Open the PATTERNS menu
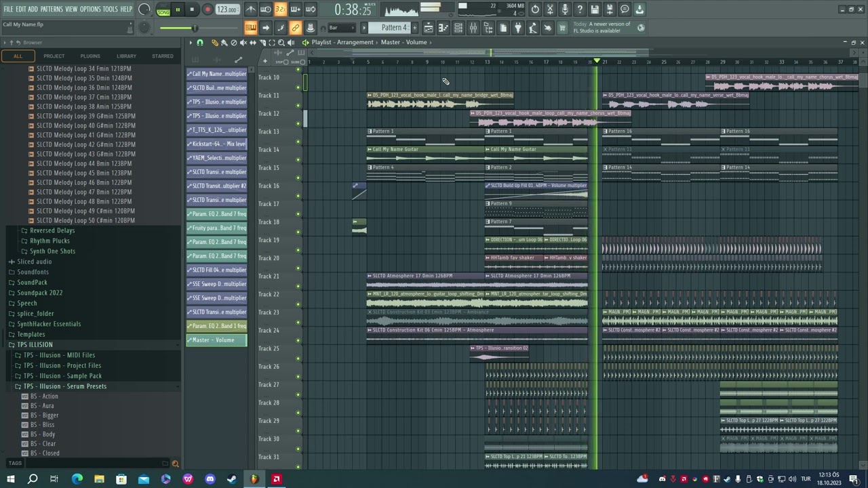The width and height of the screenshot is (868, 488). click(52, 9)
